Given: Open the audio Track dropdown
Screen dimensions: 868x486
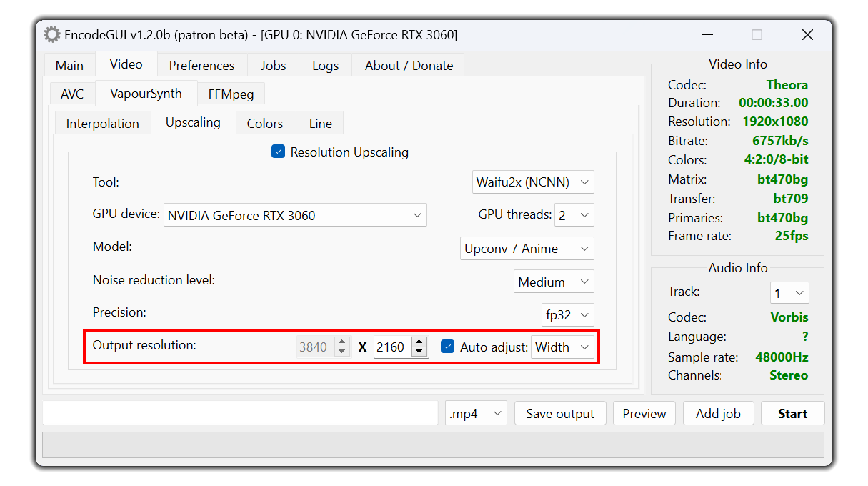Looking at the screenshot, I should [x=789, y=293].
